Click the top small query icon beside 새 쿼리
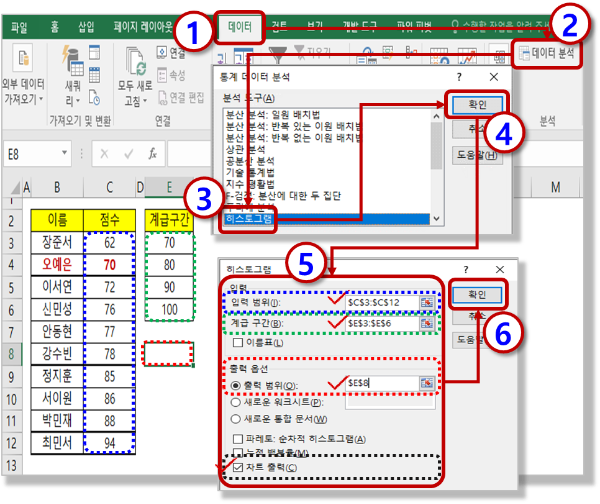This screenshot has width=600, height=504. coord(94,52)
